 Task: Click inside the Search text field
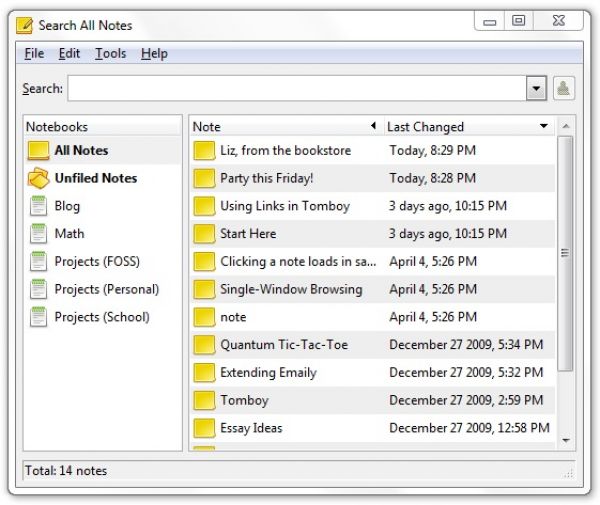pyautogui.click(x=296, y=88)
